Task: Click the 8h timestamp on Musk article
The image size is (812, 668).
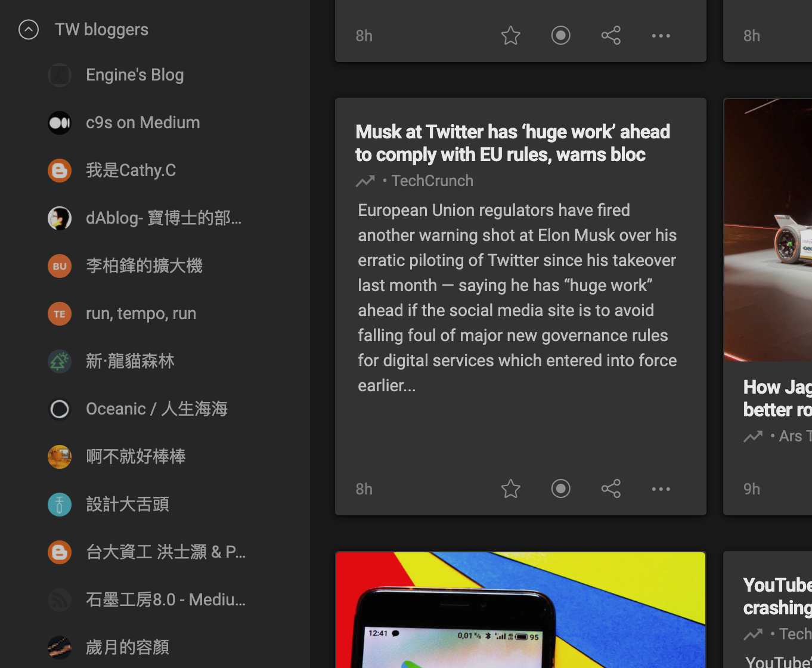Action: pyautogui.click(x=364, y=489)
